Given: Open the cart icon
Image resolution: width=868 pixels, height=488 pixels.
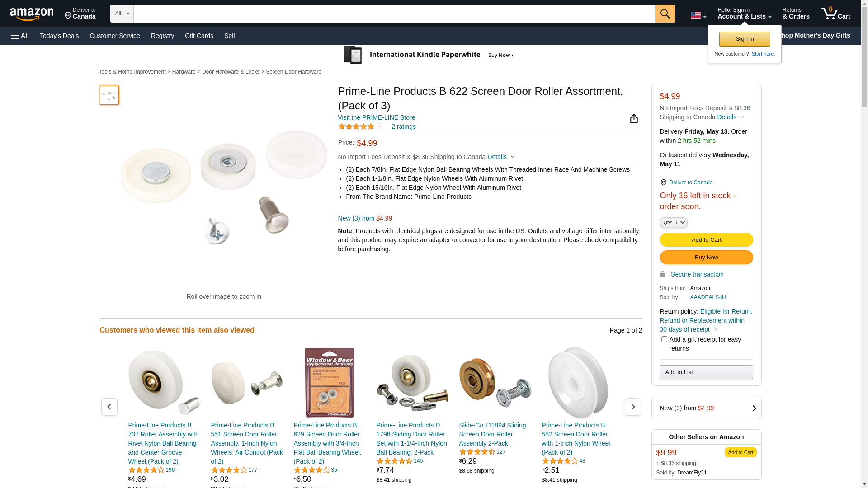Looking at the screenshot, I should coord(835,14).
